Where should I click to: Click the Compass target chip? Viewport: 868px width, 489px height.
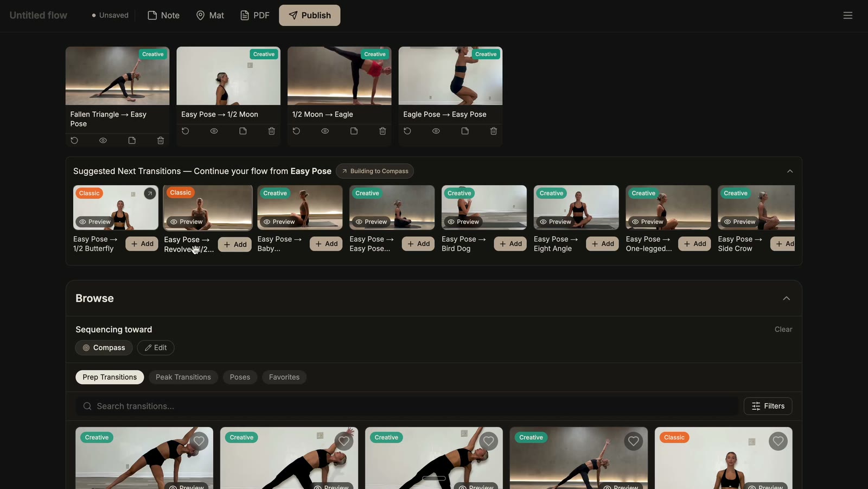tap(104, 348)
